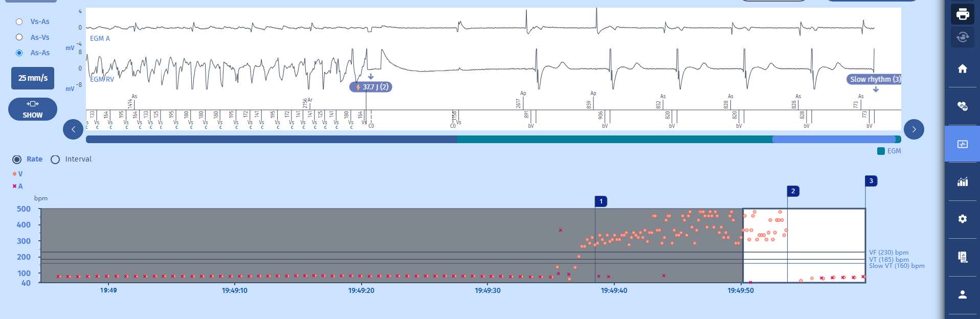Click the refresh sync icon below print
This screenshot has width=980, height=319.
(962, 37)
